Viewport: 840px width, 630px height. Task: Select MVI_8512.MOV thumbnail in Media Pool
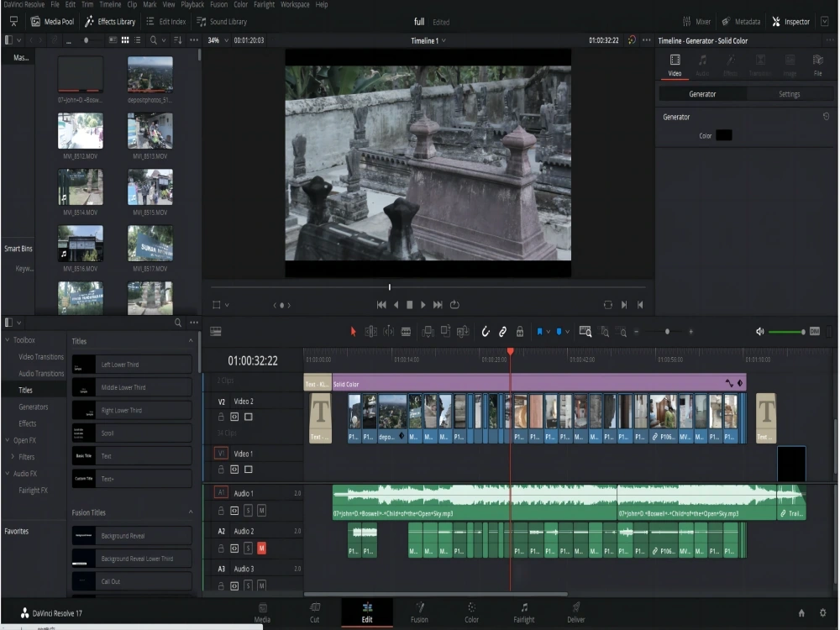click(81, 131)
